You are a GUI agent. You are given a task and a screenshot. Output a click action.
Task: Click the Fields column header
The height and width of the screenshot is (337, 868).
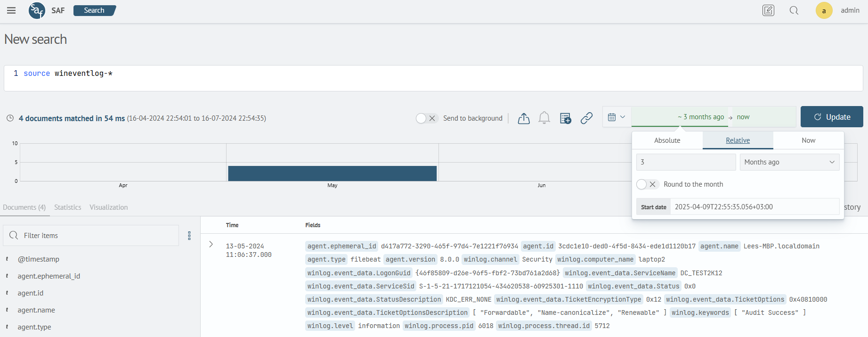point(313,225)
